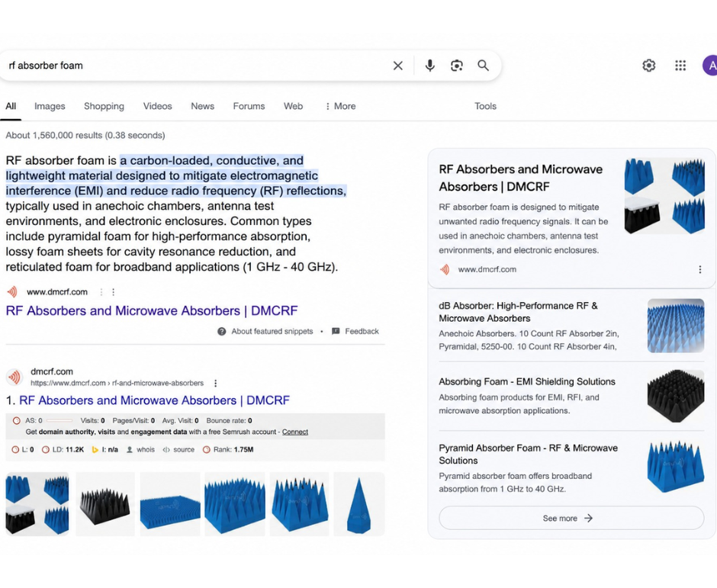Open result 1 RF Absorbers and Microwave Absorbers
The height and width of the screenshot is (588, 717).
click(155, 400)
